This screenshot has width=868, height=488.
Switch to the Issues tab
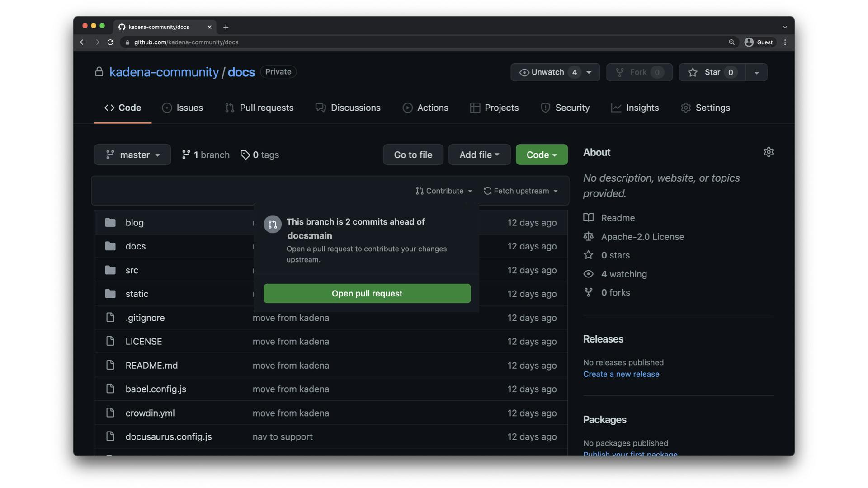tap(182, 108)
